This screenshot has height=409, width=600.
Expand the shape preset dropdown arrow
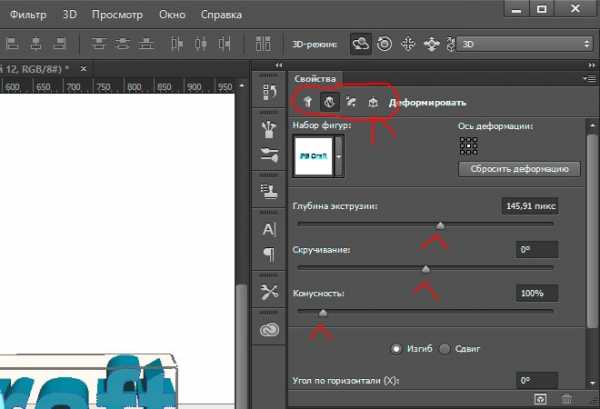click(339, 157)
